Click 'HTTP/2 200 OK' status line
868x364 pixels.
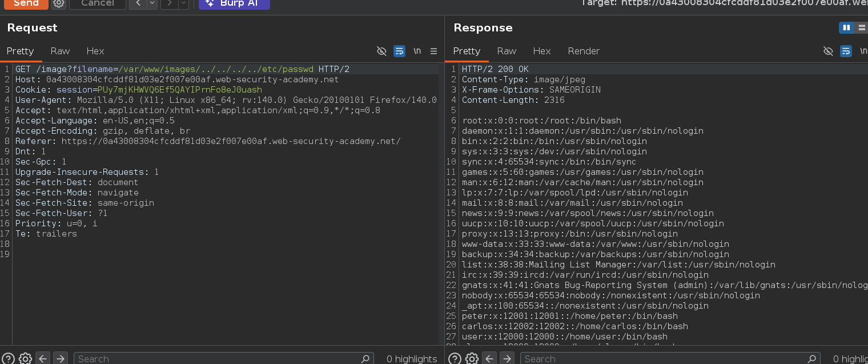[495, 69]
